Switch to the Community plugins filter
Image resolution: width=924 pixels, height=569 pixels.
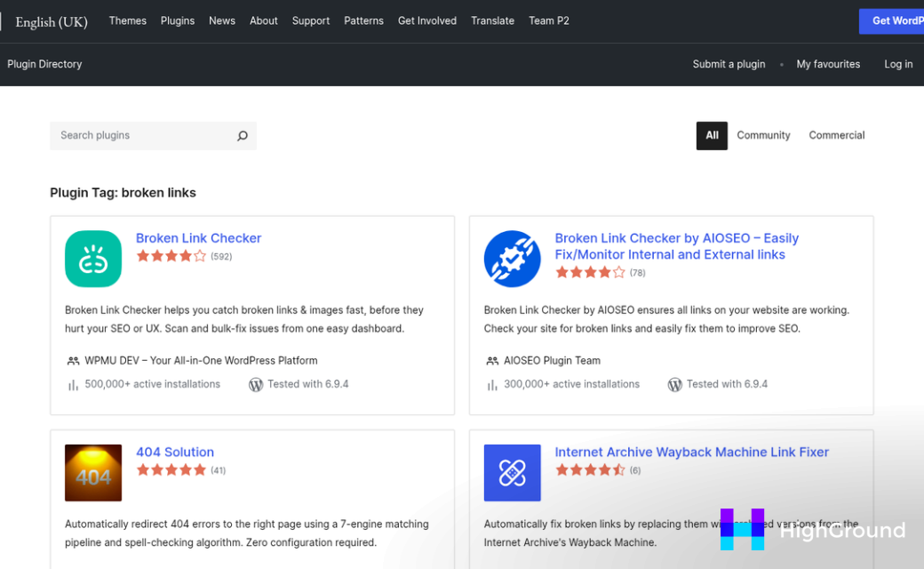(763, 135)
